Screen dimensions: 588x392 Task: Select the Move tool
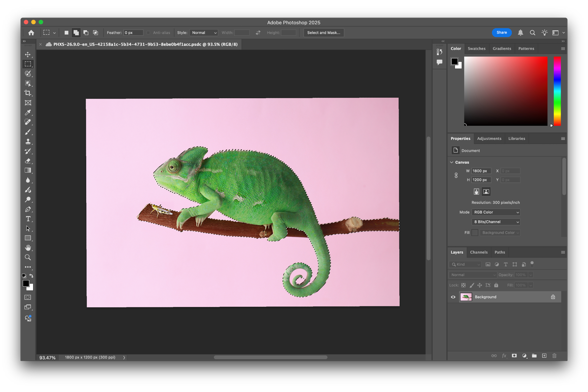point(28,54)
